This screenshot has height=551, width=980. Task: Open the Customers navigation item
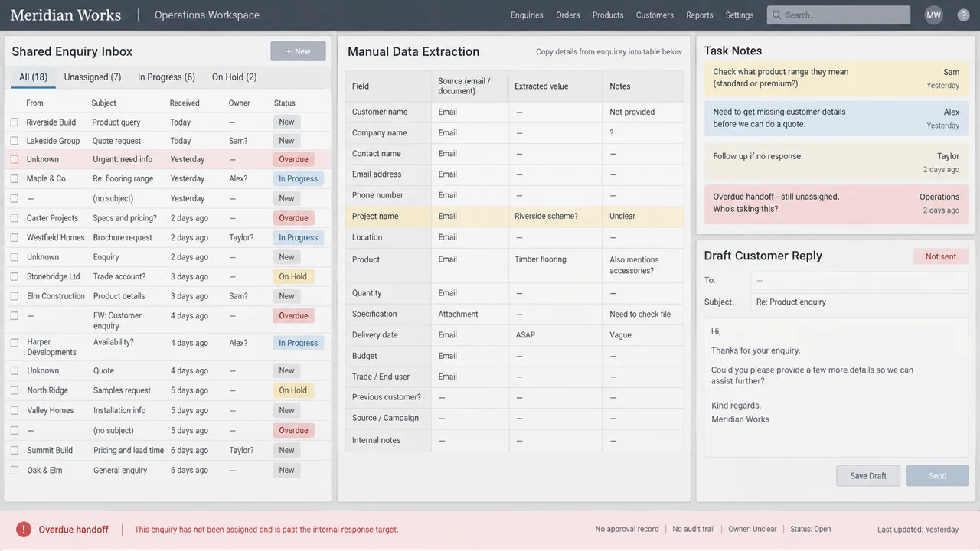[x=655, y=15]
